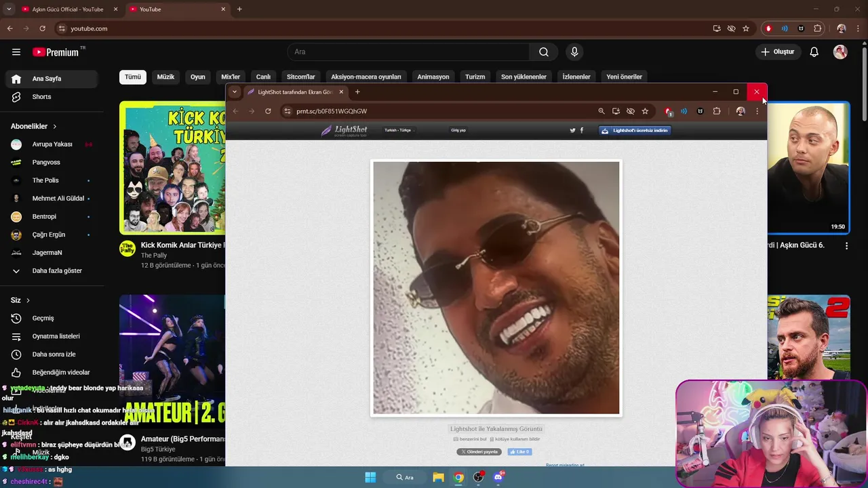
Task: Open the Pangvoss channel subscription
Action: click(x=52, y=163)
